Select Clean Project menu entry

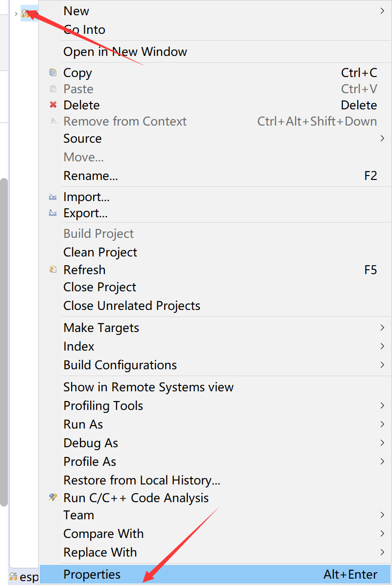(100, 252)
